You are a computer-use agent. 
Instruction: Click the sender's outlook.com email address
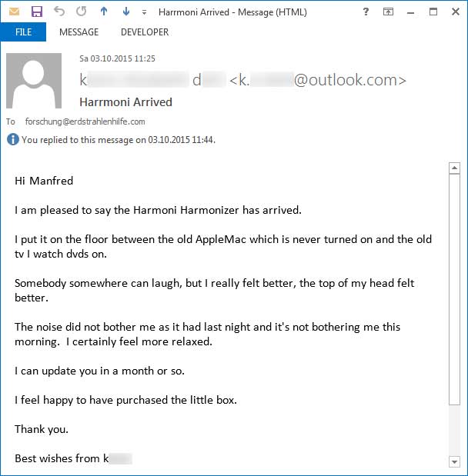tap(318, 80)
